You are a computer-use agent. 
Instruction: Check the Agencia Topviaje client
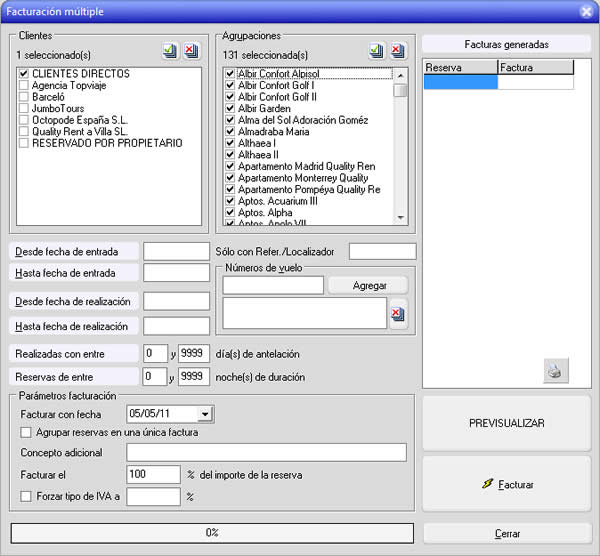pyautogui.click(x=24, y=86)
